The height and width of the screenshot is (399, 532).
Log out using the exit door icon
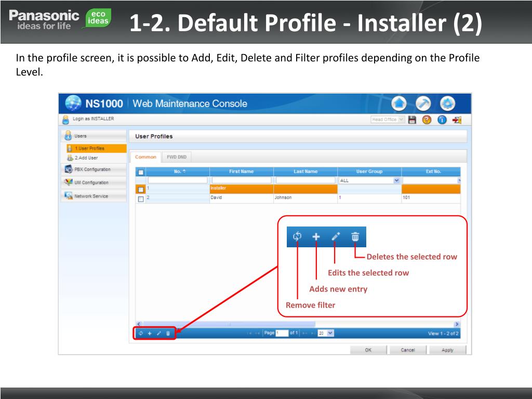457,119
